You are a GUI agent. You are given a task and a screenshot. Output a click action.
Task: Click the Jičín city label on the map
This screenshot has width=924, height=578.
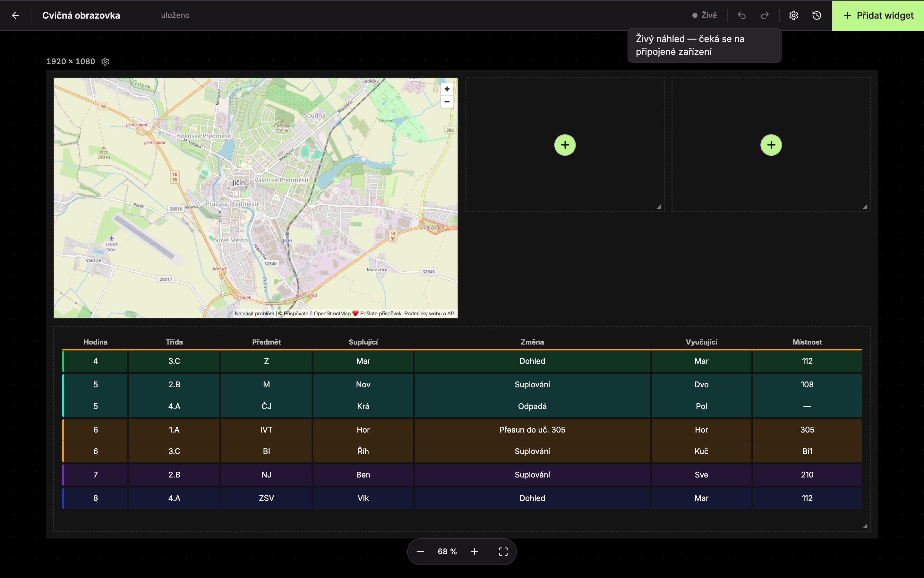pos(239,183)
